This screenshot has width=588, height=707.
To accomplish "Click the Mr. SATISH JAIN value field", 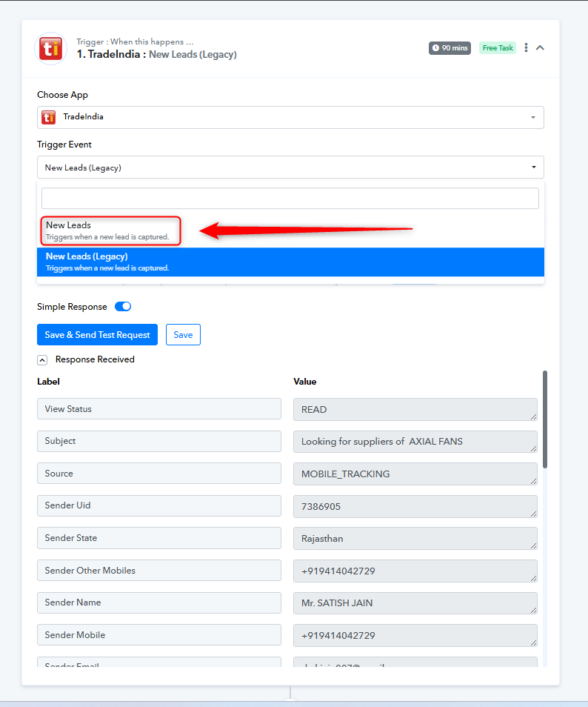I will [x=415, y=603].
